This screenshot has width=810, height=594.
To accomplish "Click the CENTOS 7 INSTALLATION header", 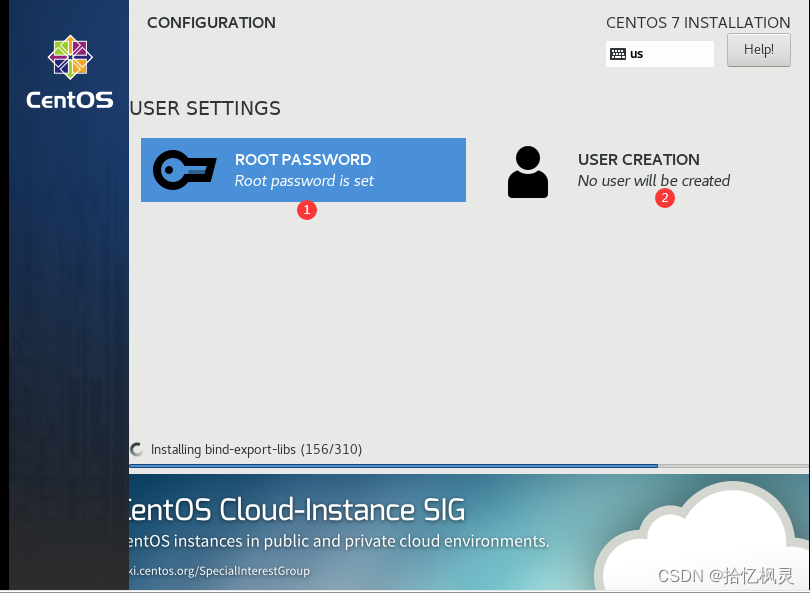I will tap(697, 22).
